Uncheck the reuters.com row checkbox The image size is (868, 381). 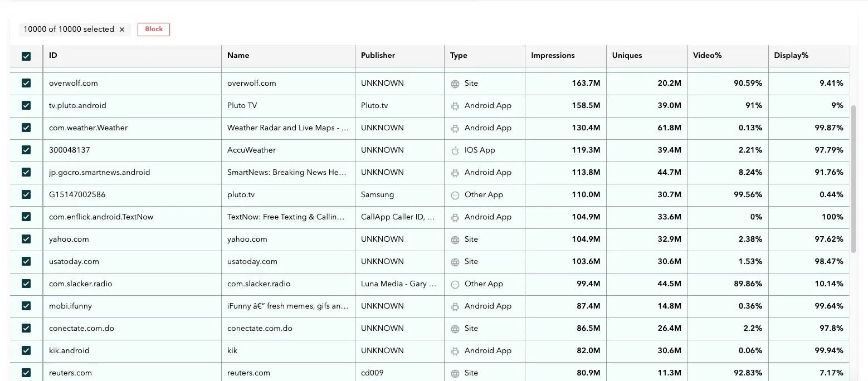(26, 373)
